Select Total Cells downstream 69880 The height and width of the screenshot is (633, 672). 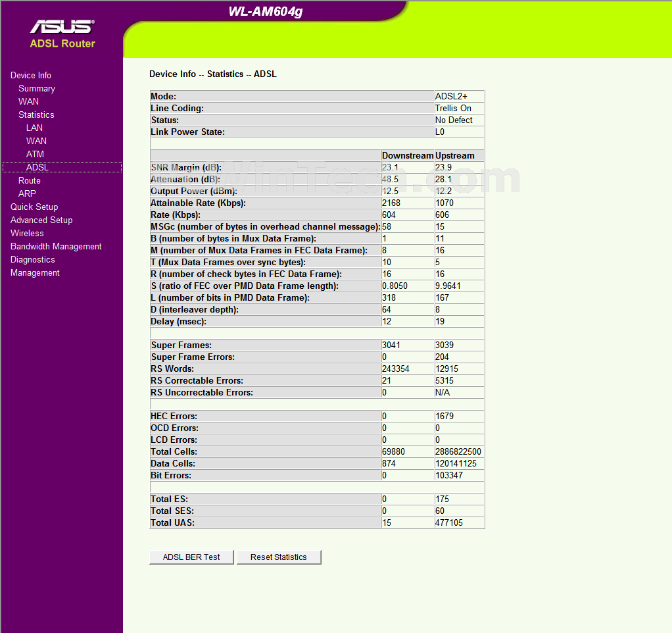click(393, 452)
